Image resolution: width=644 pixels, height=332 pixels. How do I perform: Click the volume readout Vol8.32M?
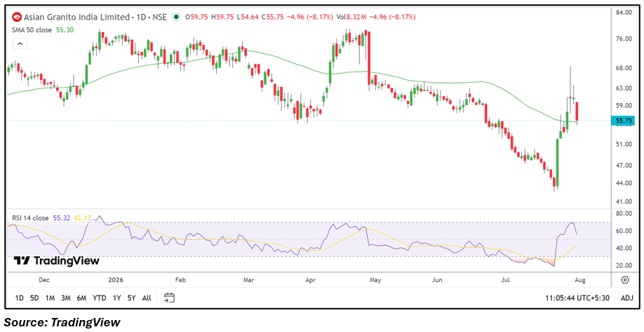pos(351,18)
